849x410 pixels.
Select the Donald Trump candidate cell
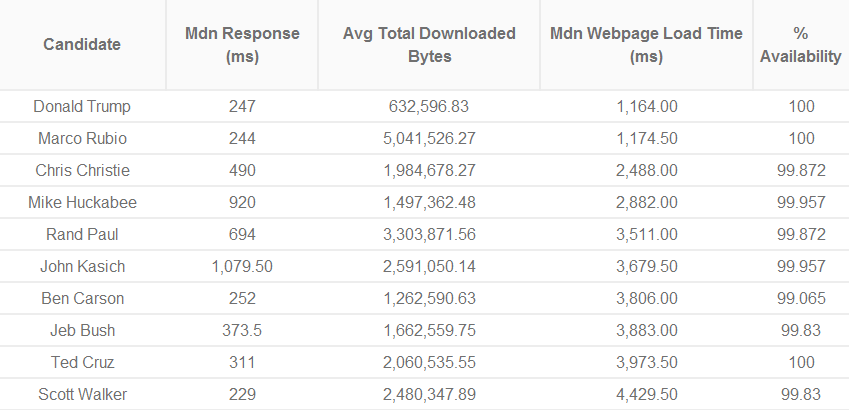[82, 106]
